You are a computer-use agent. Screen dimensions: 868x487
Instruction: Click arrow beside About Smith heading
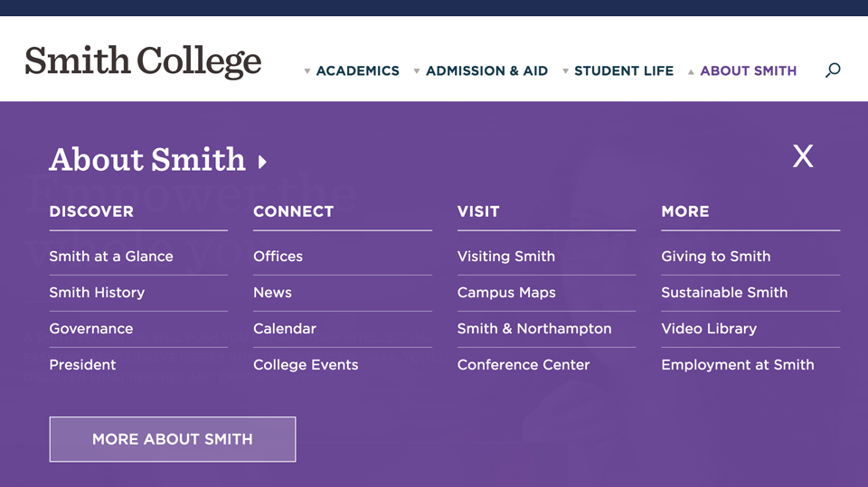click(x=262, y=163)
